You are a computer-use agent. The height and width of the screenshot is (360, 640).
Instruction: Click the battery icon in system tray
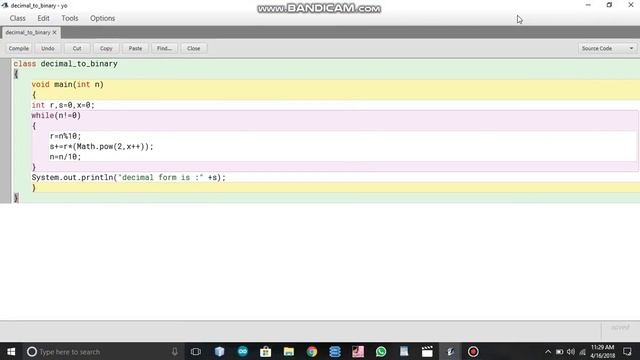(560, 351)
